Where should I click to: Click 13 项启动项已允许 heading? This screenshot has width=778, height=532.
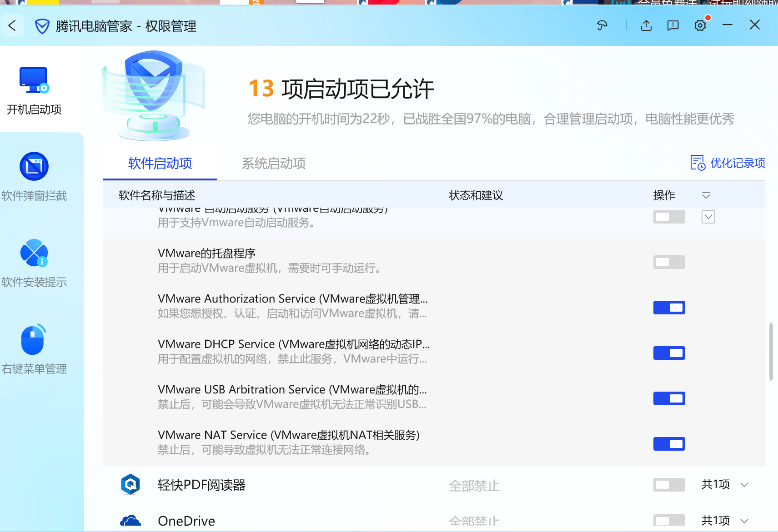pos(341,89)
